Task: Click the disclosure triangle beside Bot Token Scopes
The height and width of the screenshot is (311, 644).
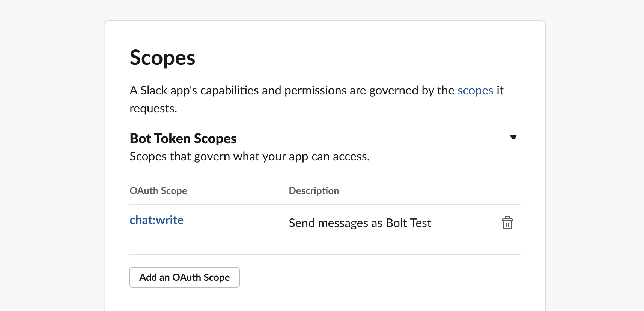Action: 513,137
